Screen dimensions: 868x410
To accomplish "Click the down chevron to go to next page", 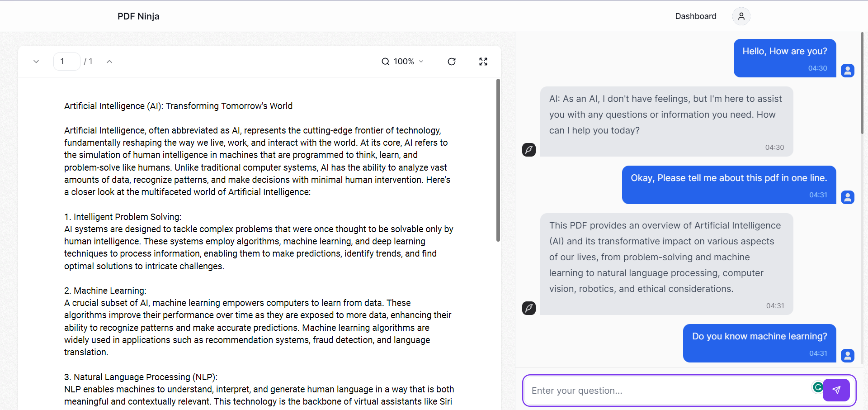I will 36,61.
